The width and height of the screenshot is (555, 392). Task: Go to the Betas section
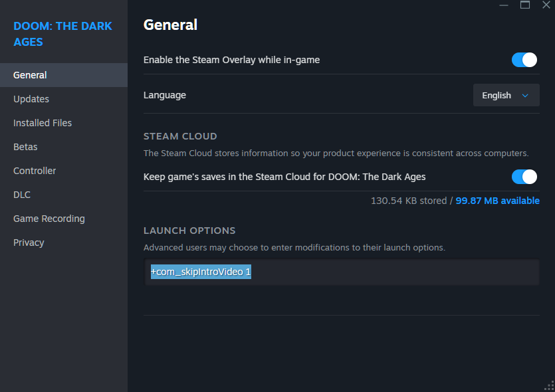(x=25, y=147)
